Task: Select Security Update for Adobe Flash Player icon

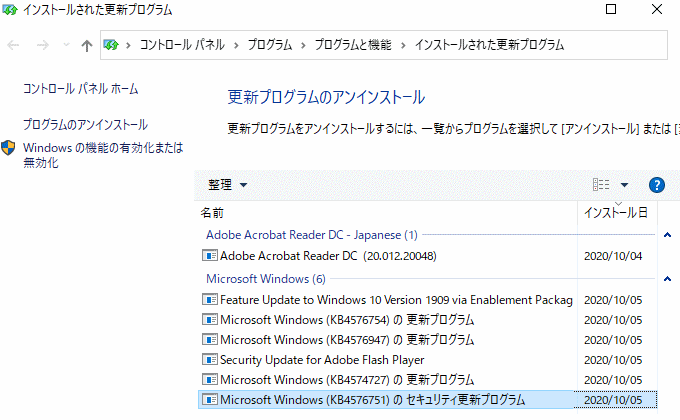Action: (x=210, y=360)
